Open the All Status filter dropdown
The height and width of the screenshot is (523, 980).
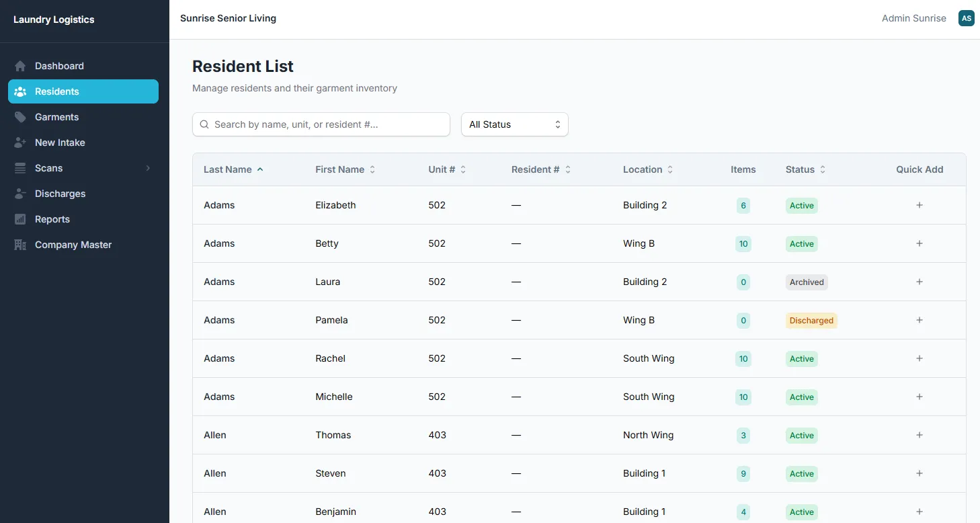click(x=514, y=124)
